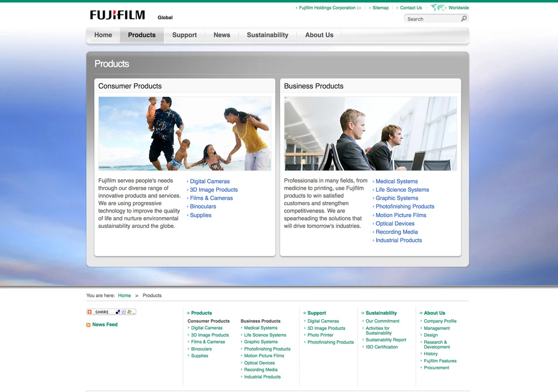Open the News navigation tab
The height and width of the screenshot is (392, 558).
[x=222, y=35]
